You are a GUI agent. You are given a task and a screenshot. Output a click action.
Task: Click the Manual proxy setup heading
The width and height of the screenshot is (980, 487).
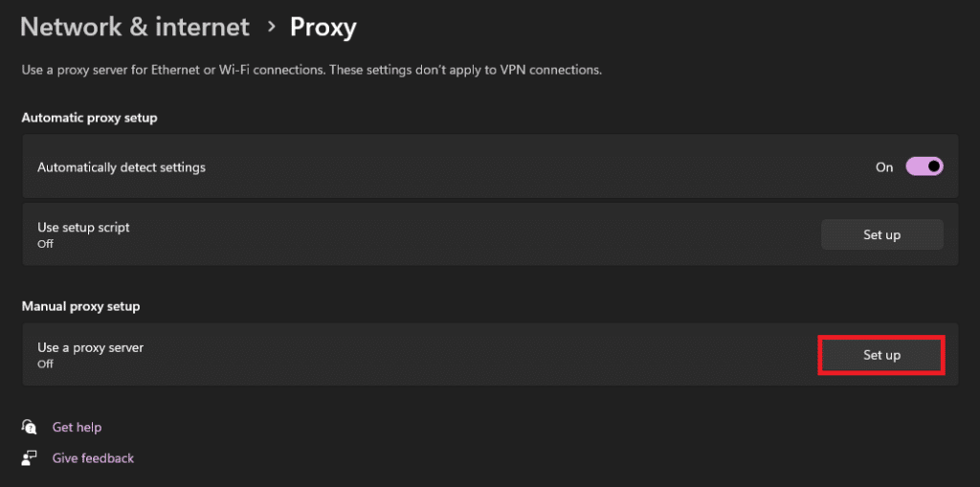coord(80,306)
